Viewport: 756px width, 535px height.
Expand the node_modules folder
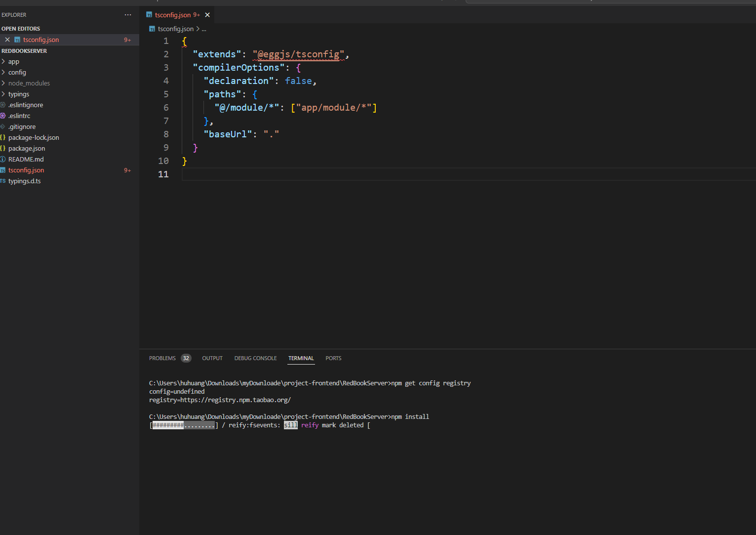(x=3, y=83)
